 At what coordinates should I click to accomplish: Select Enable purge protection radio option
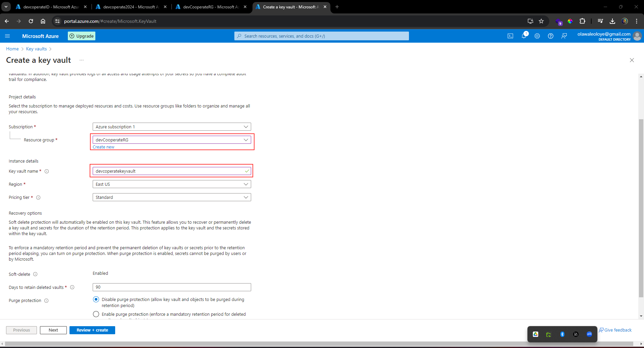coord(96,314)
